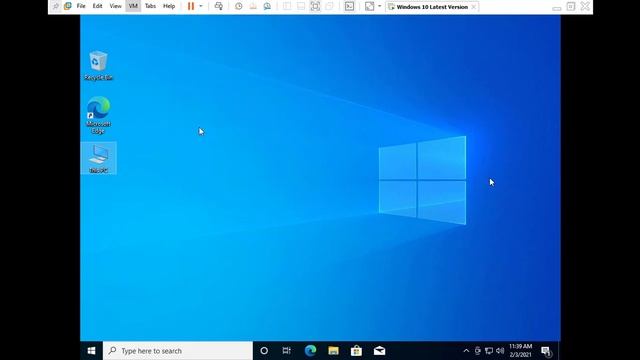Viewport: 640px width, 360px height.
Task: Open the File menu
Action: (x=81, y=6)
